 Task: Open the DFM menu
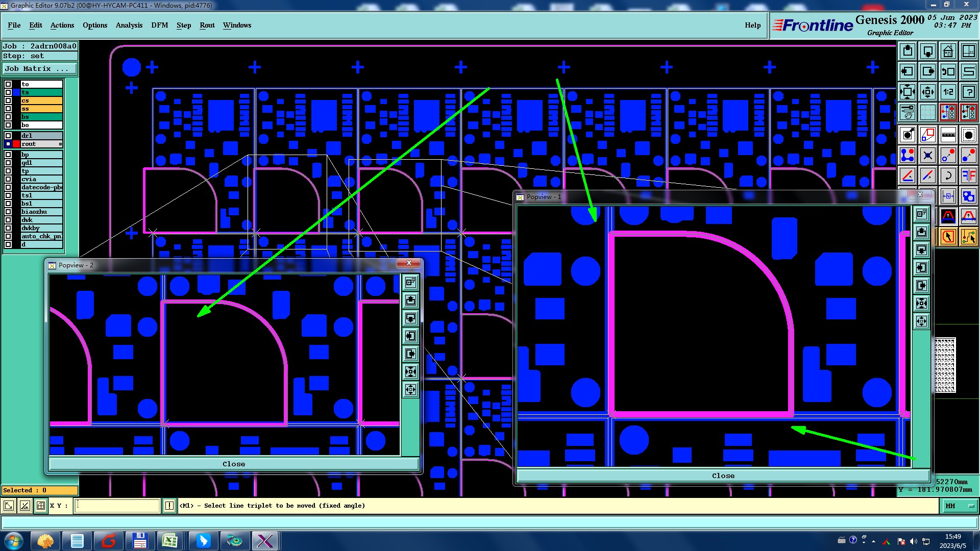point(160,25)
